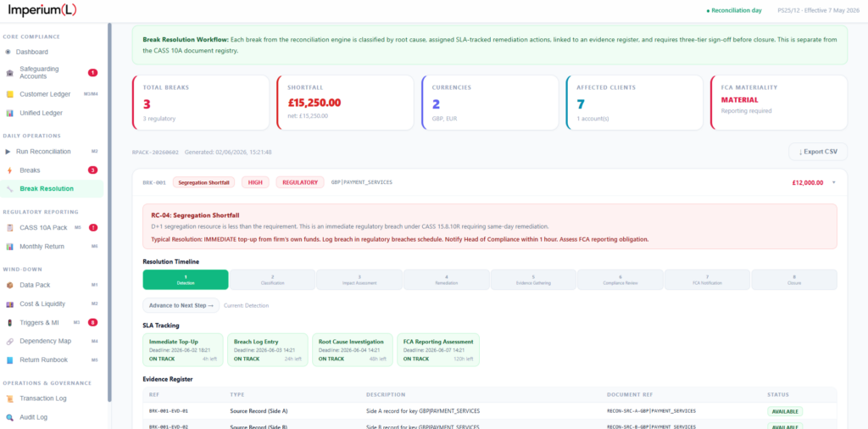
Task: Select timeline step 4 Remediation
Action: coord(447,280)
